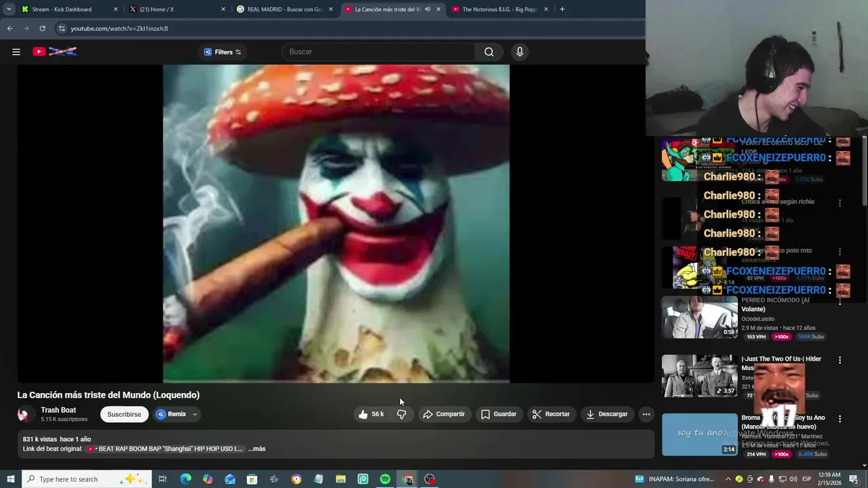
Task: Open the soy tu ano Broma thumbnail
Action: point(699,434)
